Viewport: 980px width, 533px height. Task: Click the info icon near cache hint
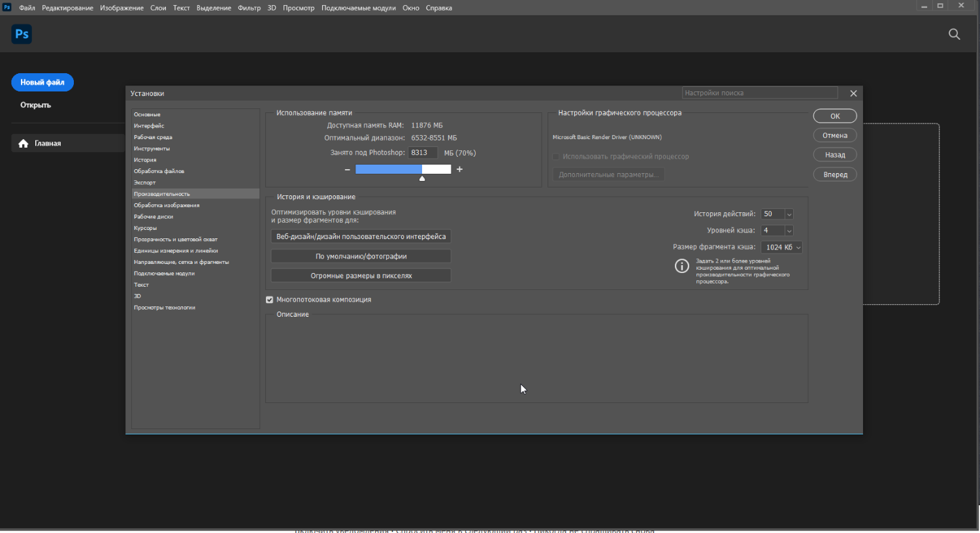click(681, 266)
